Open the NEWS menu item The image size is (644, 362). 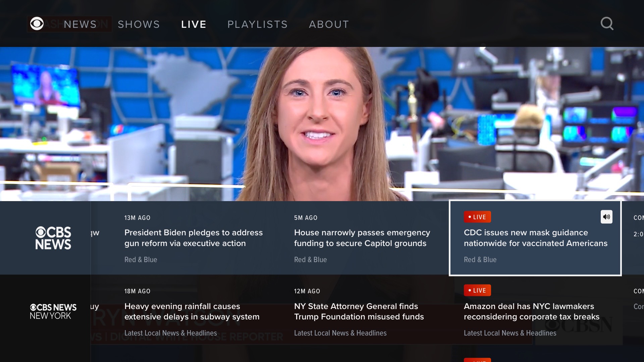tap(80, 24)
